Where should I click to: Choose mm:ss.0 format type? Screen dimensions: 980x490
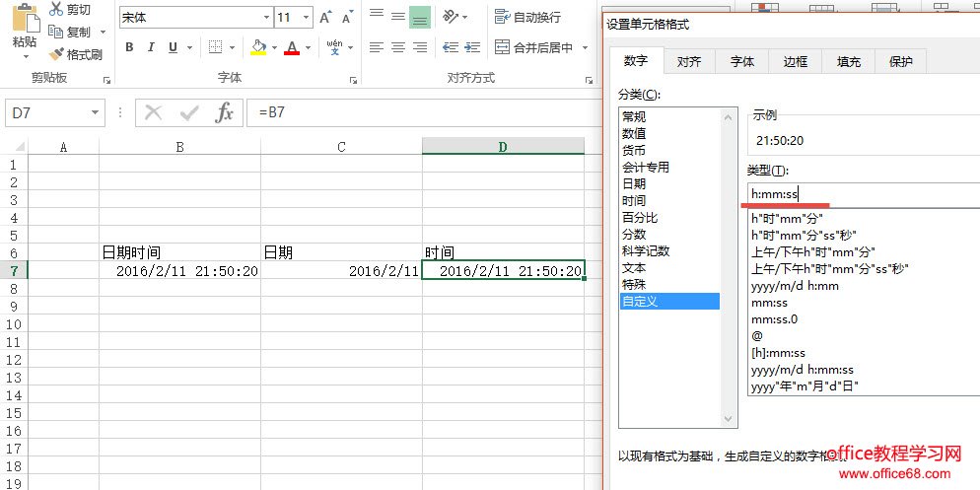774,319
